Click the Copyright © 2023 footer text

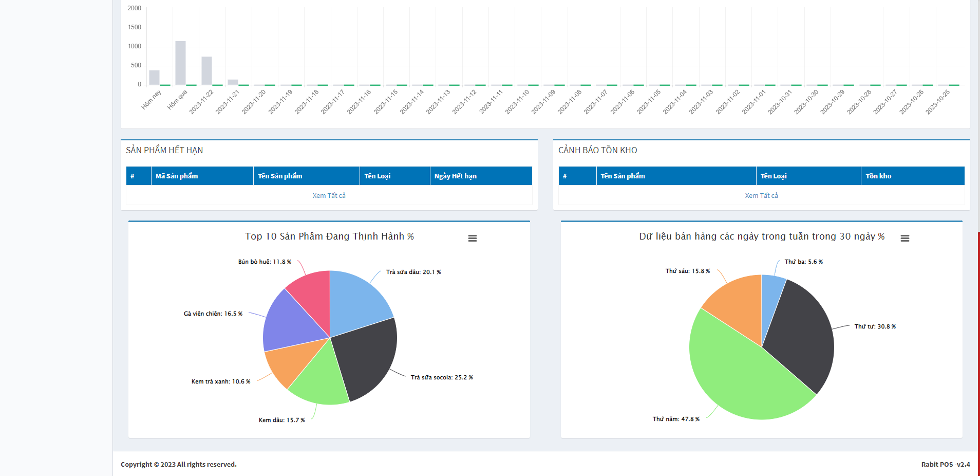pos(179,464)
